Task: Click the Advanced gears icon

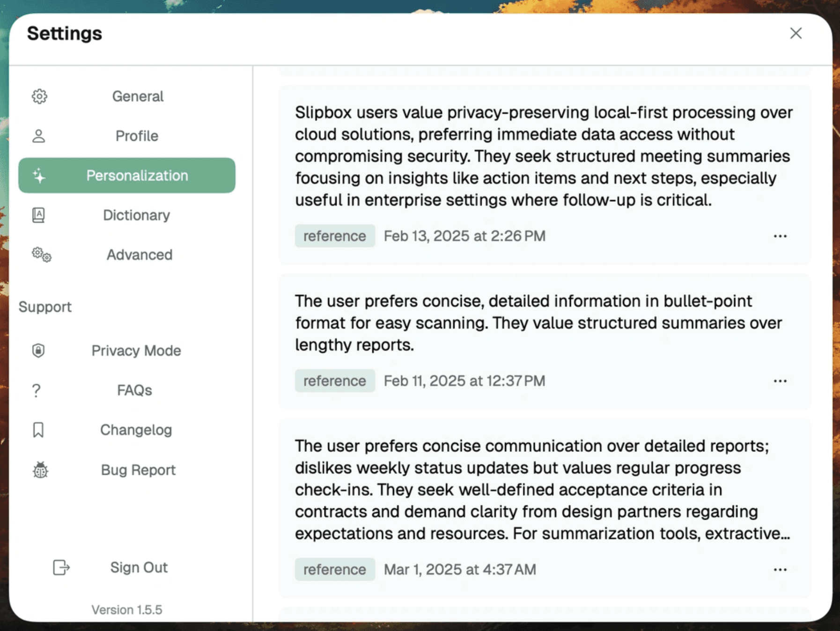Action: click(41, 255)
